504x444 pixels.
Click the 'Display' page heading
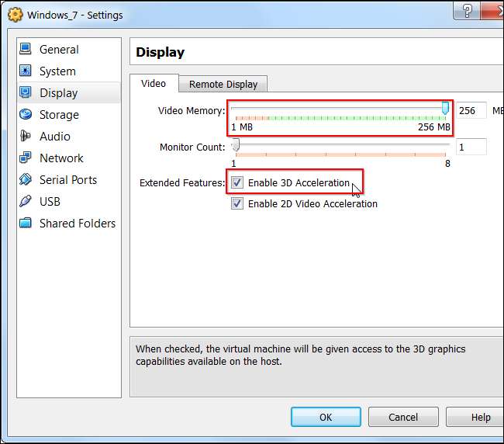[160, 52]
